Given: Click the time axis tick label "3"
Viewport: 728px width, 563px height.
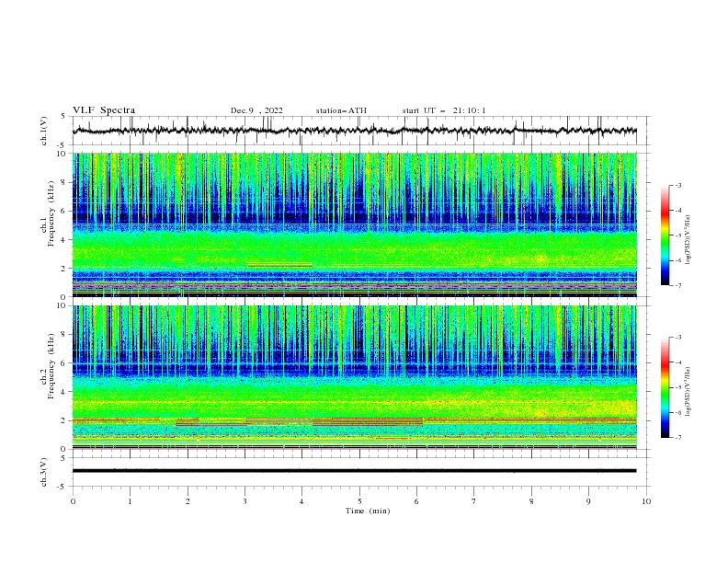Looking at the screenshot, I should [245, 501].
